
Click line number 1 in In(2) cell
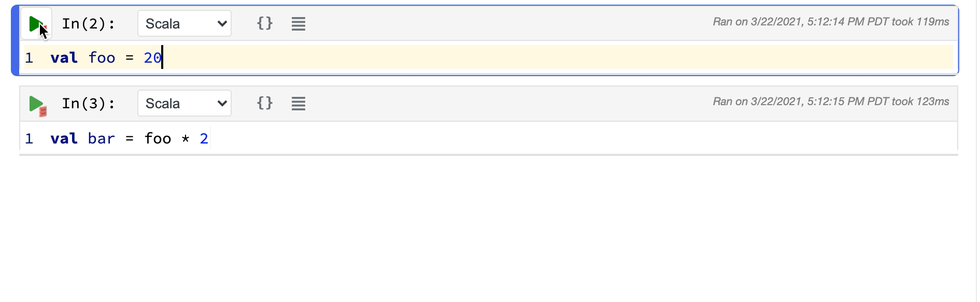[x=29, y=58]
